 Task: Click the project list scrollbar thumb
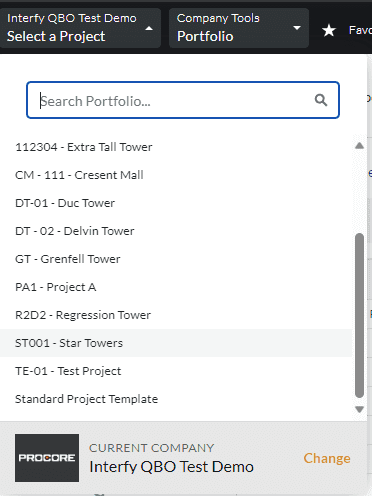[359, 315]
